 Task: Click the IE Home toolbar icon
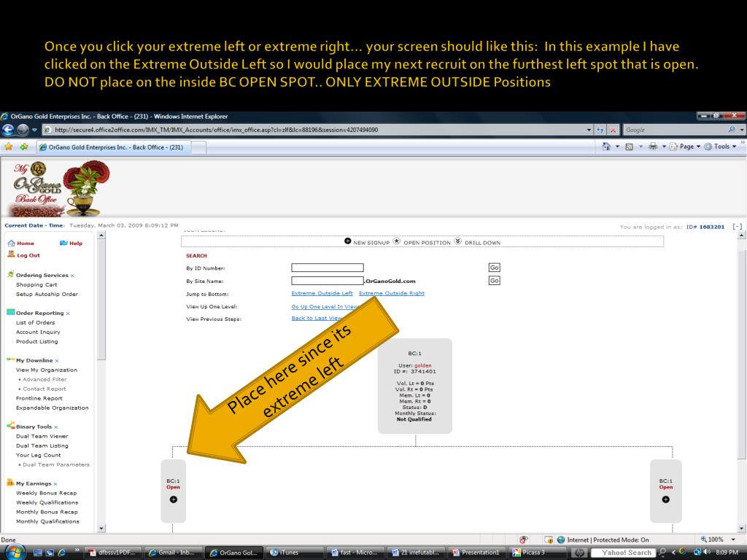click(x=606, y=147)
